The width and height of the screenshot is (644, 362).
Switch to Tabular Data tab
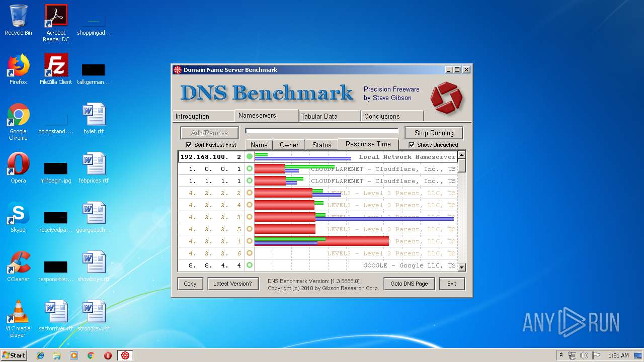pyautogui.click(x=330, y=116)
